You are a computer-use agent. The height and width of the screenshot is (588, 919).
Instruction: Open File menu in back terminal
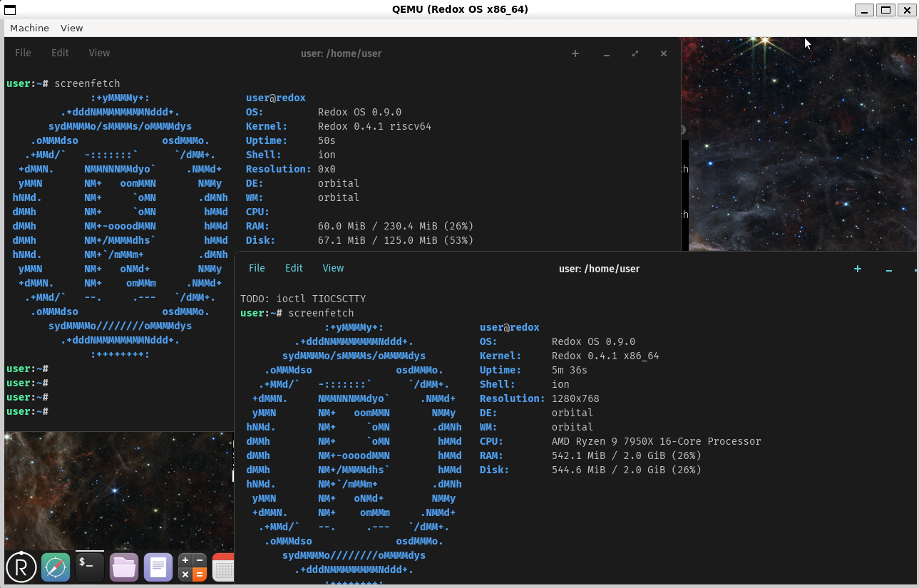23,53
